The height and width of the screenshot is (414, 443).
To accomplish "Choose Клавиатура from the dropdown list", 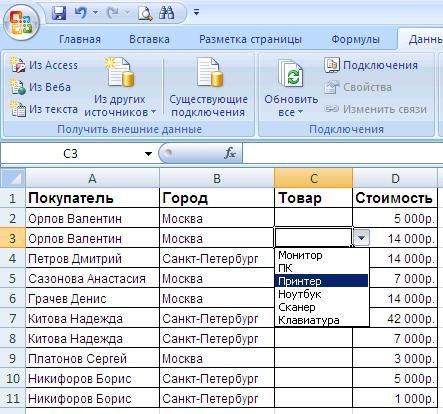I will click(322, 320).
